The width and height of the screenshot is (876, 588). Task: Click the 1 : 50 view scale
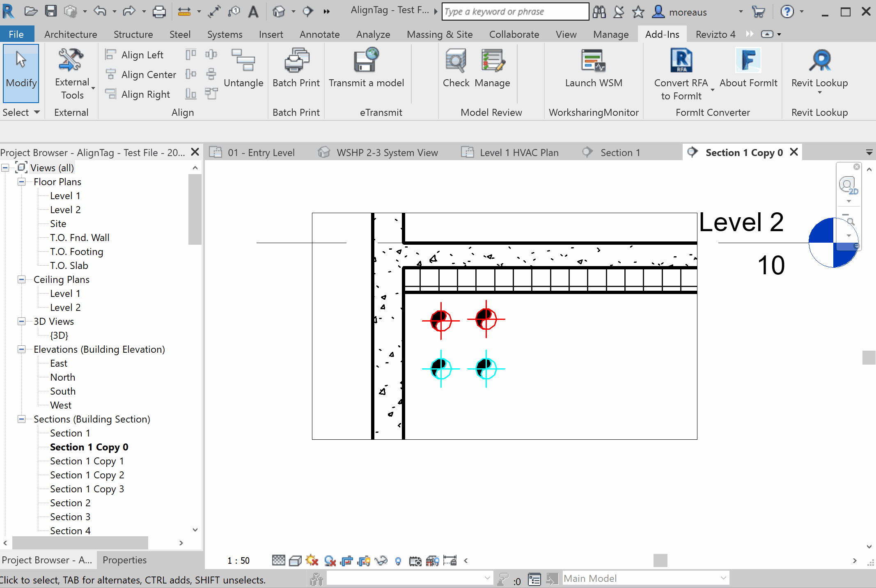[x=238, y=560]
